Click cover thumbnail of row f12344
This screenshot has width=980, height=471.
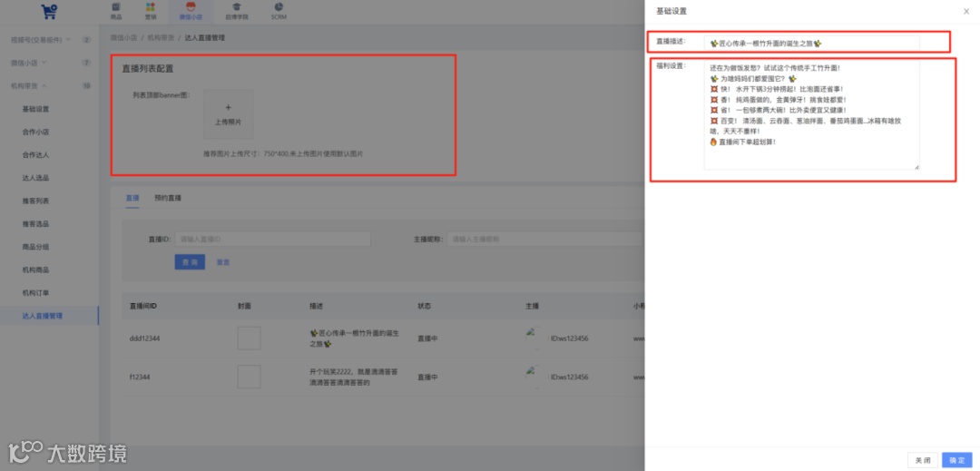249,377
